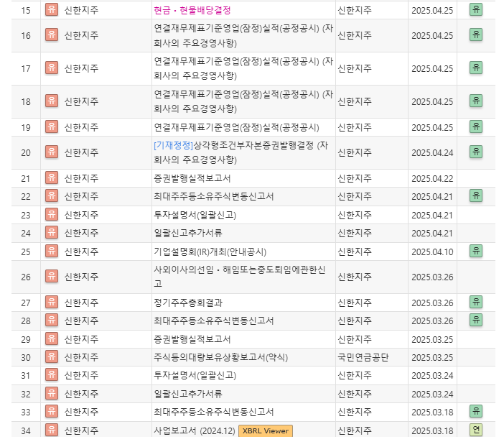This screenshot has width=504, height=447.
Task: Click the orange 유 market icon in row 25
Action: point(52,251)
